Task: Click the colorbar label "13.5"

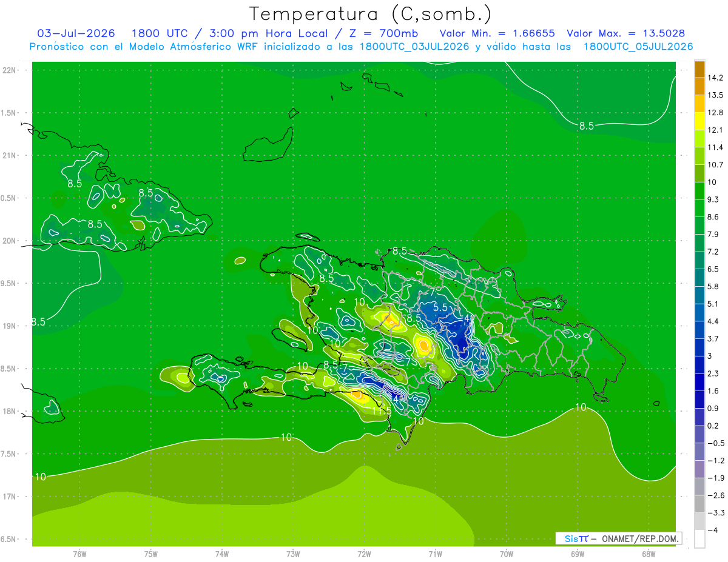Action: (714, 95)
